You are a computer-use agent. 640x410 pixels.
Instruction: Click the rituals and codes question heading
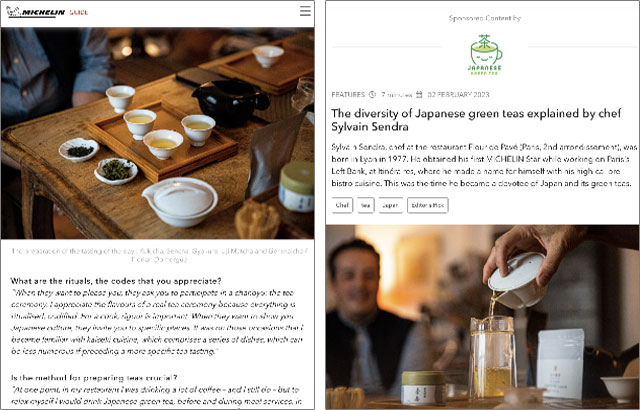pyautogui.click(x=116, y=281)
